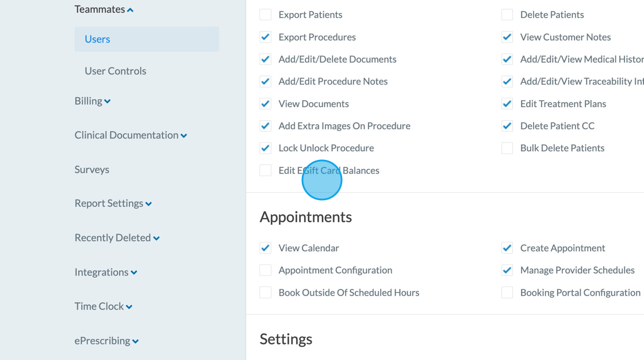
Task: Check Appointment Configuration box
Action: point(266,270)
